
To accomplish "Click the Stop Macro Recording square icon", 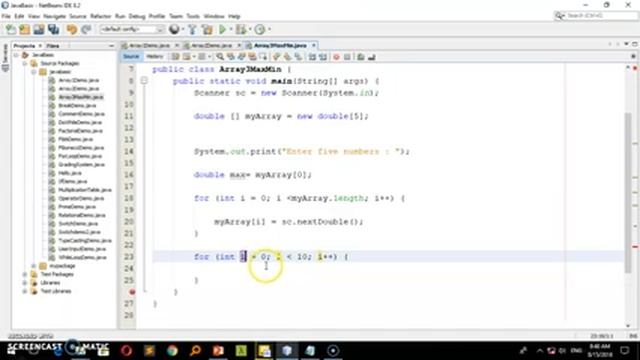I will [x=347, y=57].
